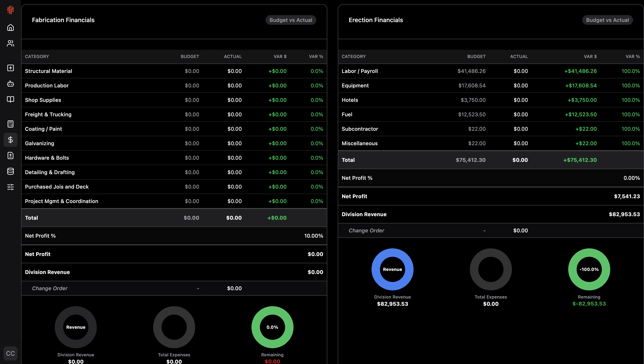Viewport: 644px width, 364px height.
Task: Open the Home icon in sidebar
Action: (11, 28)
